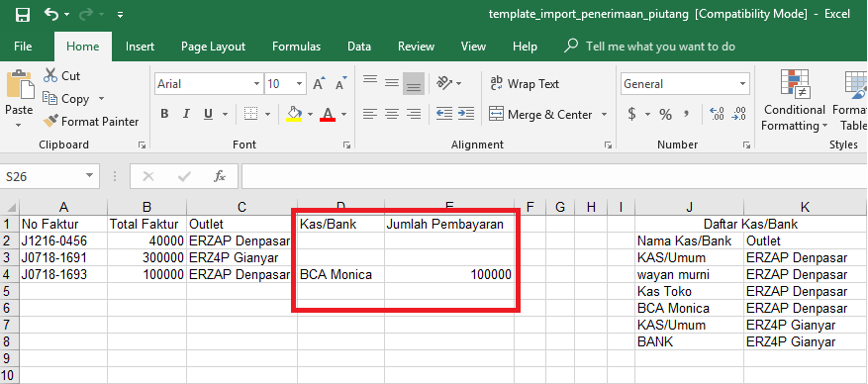Switch to the View tab
The width and height of the screenshot is (868, 384).
click(473, 47)
